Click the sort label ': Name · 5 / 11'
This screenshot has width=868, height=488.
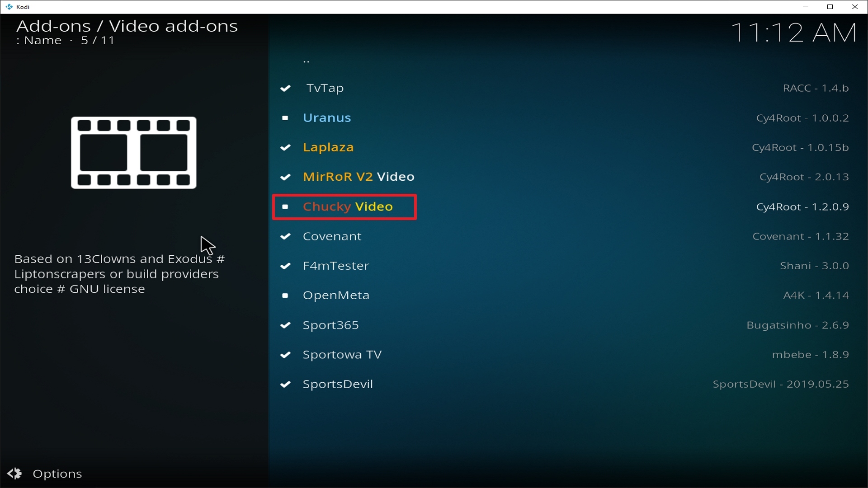65,41
